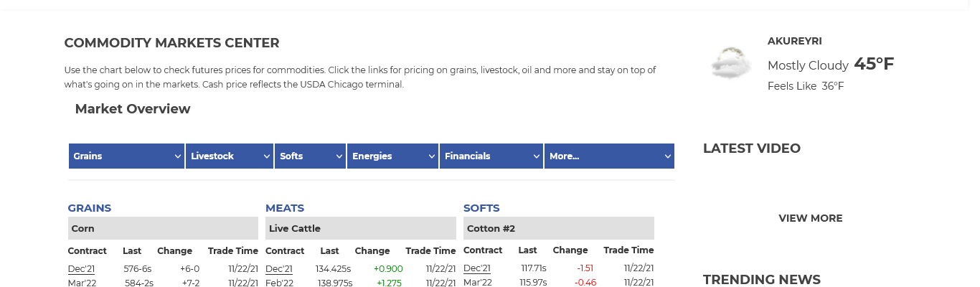The width and height of the screenshot is (980, 287).
Task: Open the MEATS section heading link
Action: 285,208
